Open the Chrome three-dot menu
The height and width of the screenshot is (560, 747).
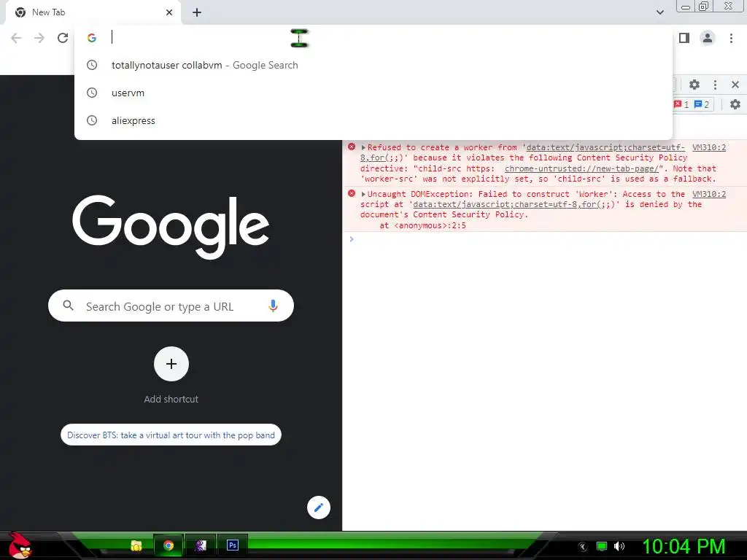[731, 38]
